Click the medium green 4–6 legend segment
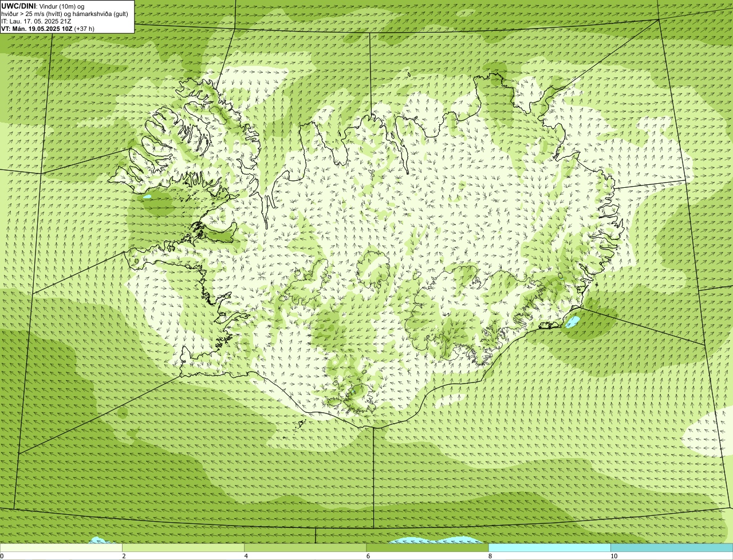This screenshot has width=733, height=560. [305, 548]
